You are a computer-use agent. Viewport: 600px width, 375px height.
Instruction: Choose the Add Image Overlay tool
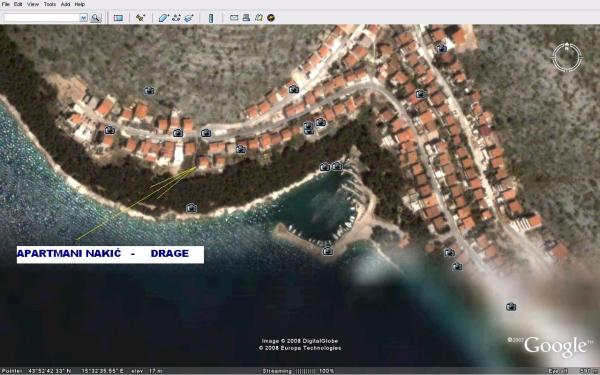189,18
